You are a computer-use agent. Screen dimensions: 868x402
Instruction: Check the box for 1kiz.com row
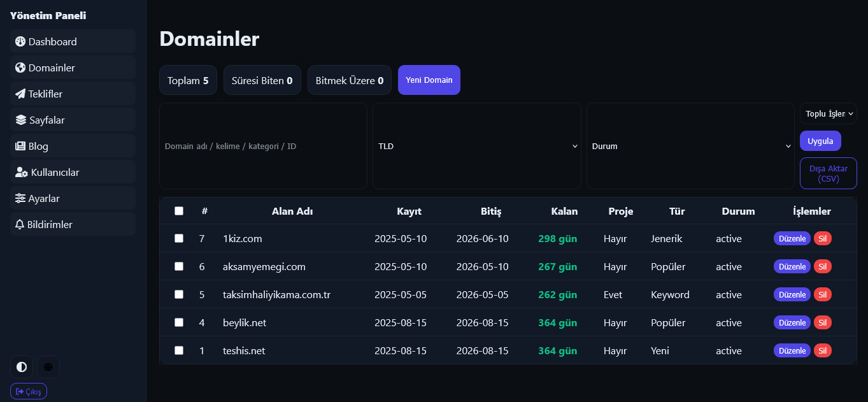point(179,238)
